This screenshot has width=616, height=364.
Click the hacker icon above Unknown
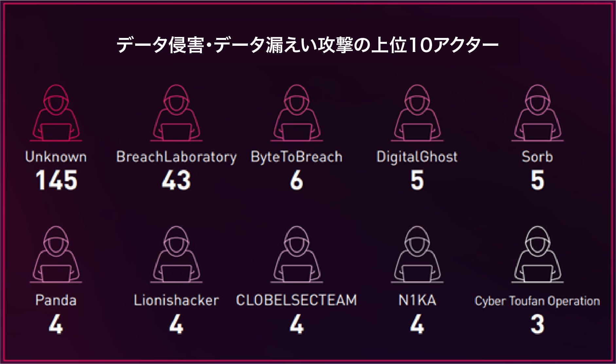coord(56,113)
